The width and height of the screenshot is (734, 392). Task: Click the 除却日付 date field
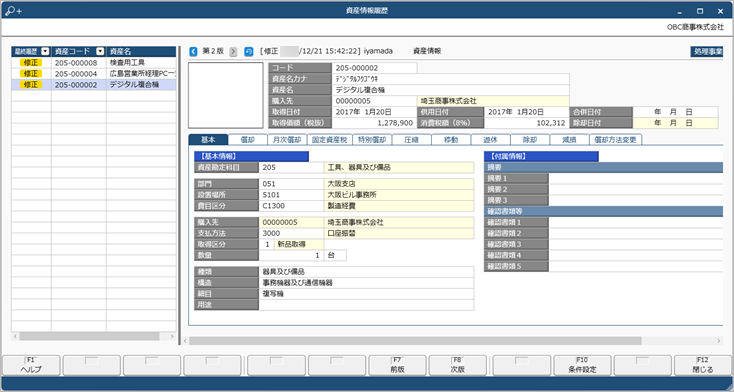coord(675,123)
